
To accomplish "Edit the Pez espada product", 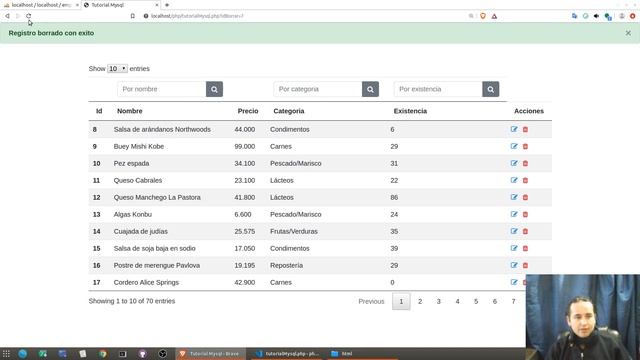I will coord(514,163).
